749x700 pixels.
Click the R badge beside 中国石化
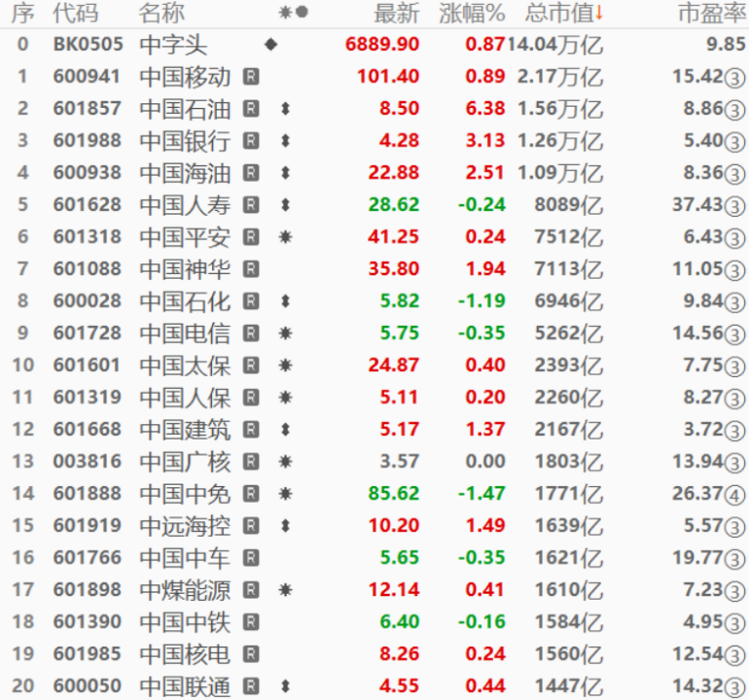coord(251,301)
